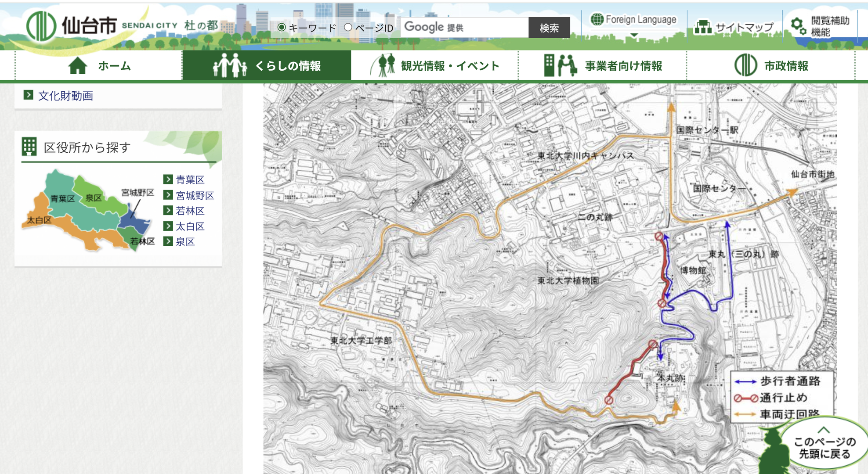This screenshot has height=474, width=868.
Task: Click the gear icon for 閲覧補助機能
Action: point(798,26)
